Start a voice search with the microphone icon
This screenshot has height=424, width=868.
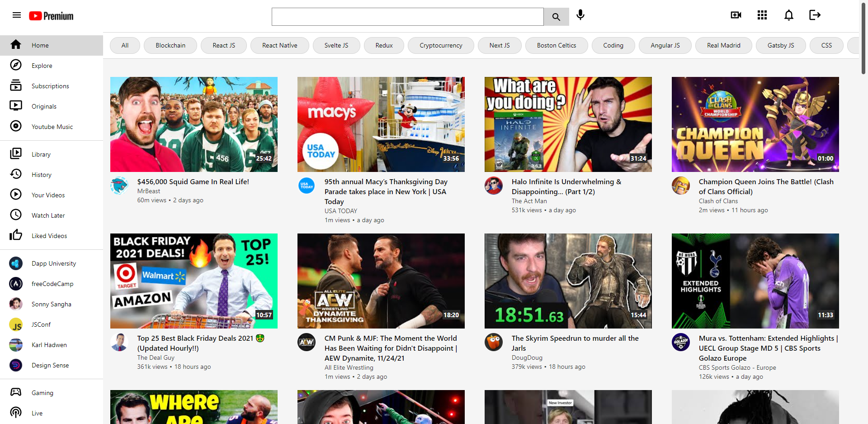[x=580, y=15]
